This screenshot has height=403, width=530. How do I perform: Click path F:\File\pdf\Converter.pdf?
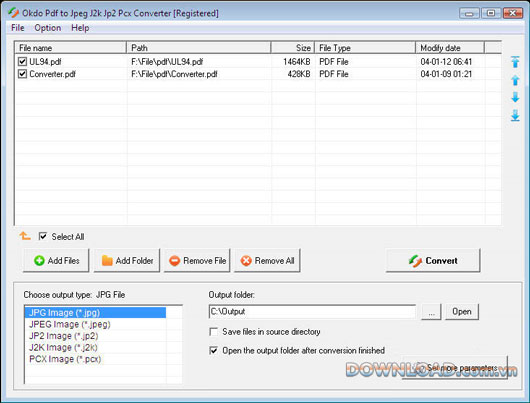174,74
